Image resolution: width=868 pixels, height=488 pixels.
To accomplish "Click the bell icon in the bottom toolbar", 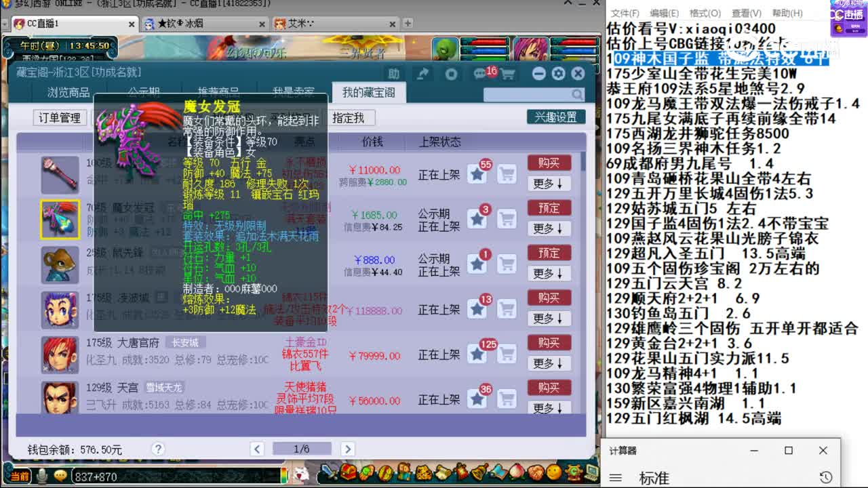I will pyautogui.click(x=479, y=471).
